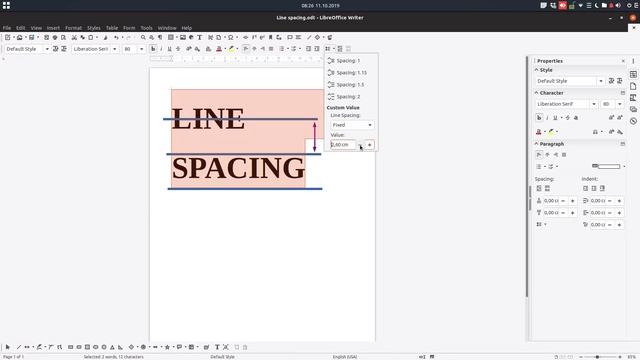The height and width of the screenshot is (360, 640).
Task: Open the toolbar Font Size dropdown
Action: pyautogui.click(x=141, y=49)
